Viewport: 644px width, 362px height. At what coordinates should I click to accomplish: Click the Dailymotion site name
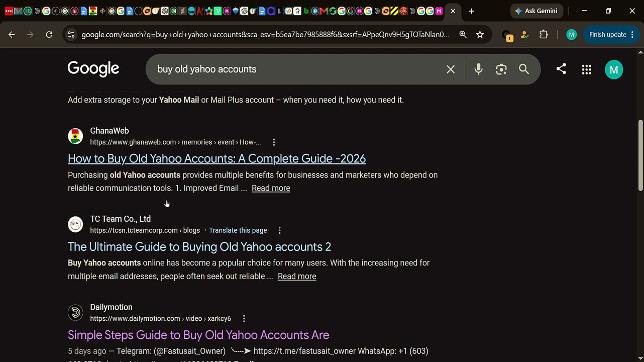tap(111, 307)
